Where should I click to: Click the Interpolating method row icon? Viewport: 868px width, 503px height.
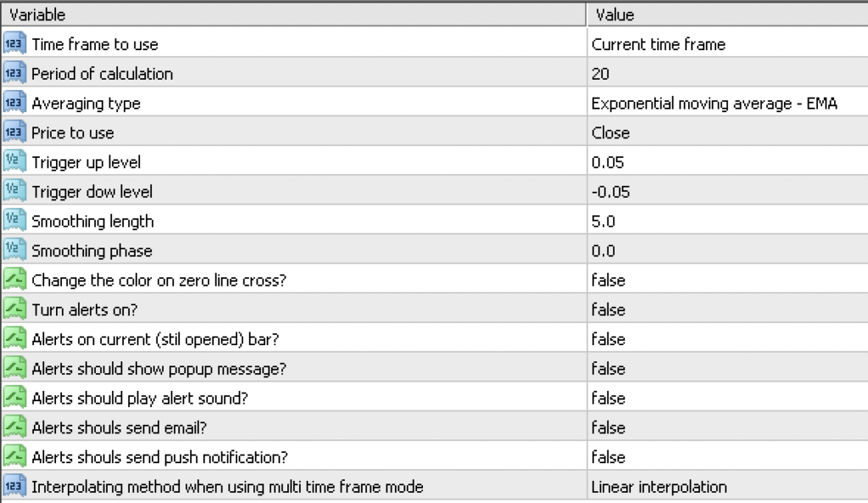click(x=15, y=487)
